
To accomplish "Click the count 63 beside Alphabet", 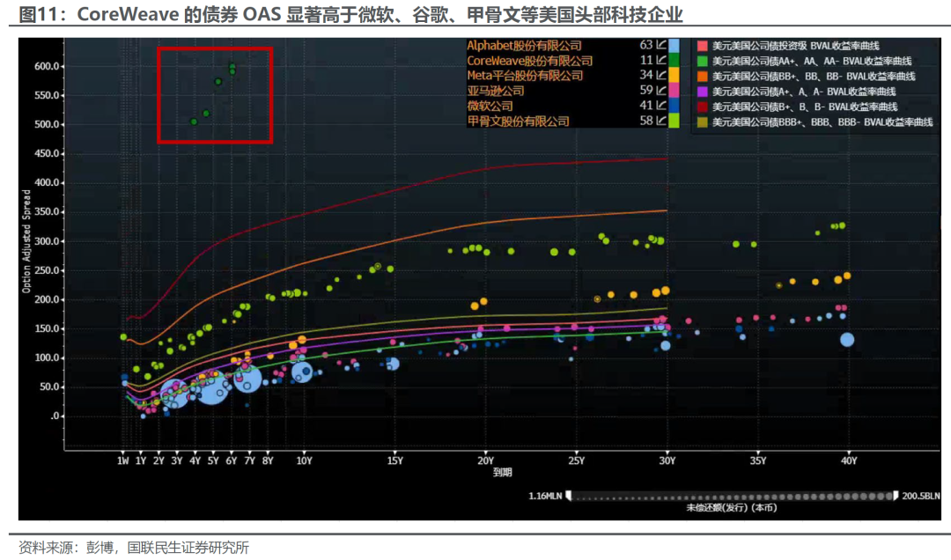I will point(646,45).
